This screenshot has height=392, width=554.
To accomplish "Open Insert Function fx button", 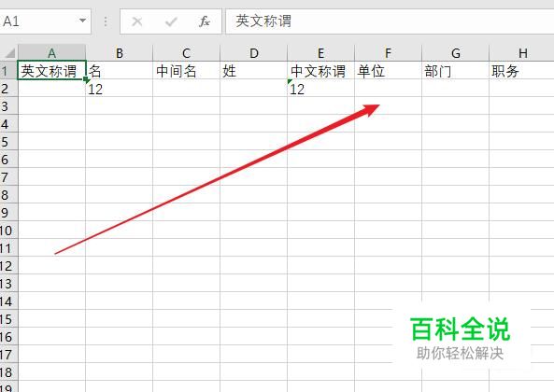I will pyautogui.click(x=205, y=21).
